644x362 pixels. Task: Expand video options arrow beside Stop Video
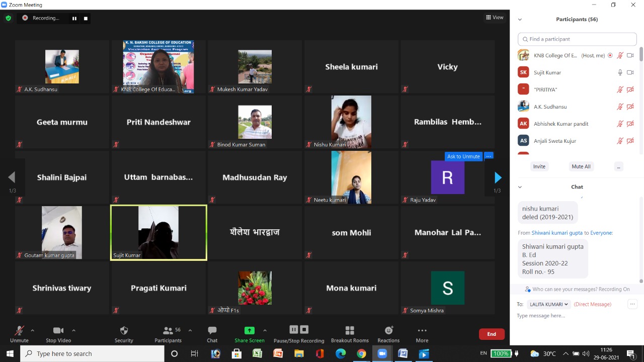(74, 330)
